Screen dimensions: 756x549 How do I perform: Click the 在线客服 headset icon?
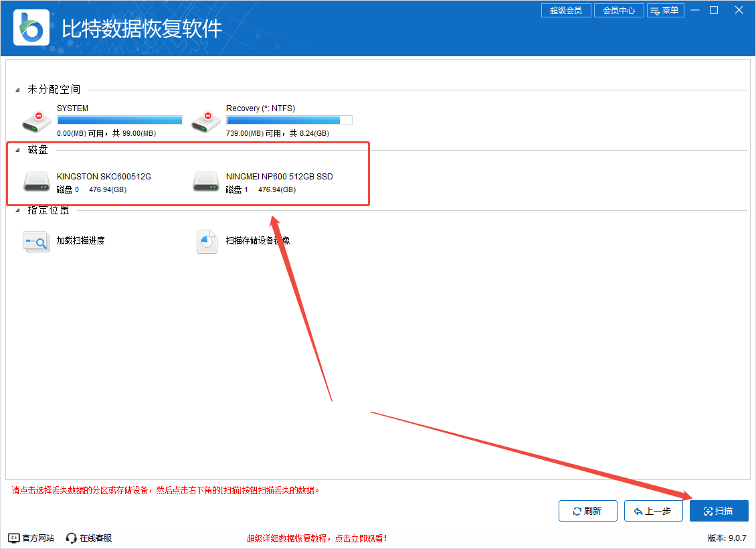72,538
